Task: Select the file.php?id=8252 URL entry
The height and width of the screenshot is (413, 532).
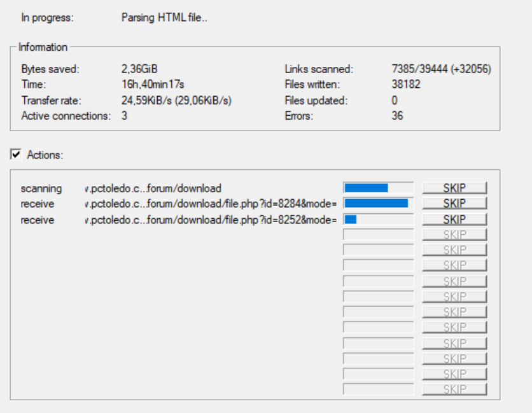Action: [x=210, y=220]
